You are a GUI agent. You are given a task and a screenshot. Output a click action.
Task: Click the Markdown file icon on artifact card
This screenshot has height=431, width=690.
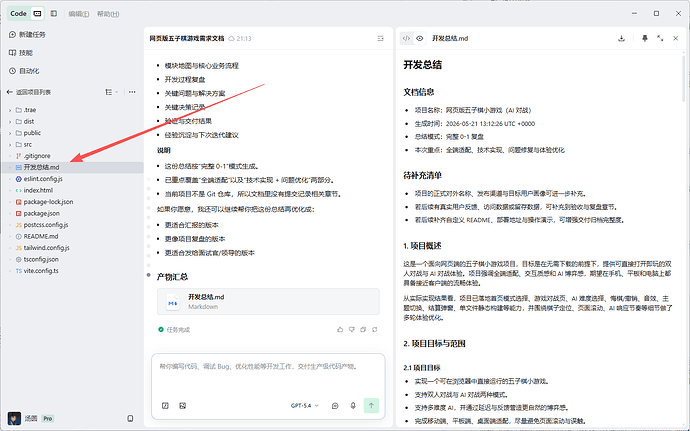173,302
